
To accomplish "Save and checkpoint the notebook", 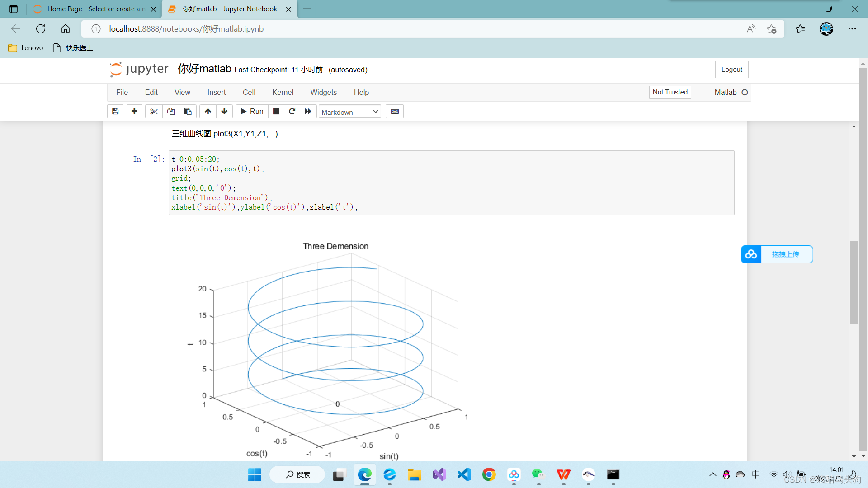I will (x=115, y=112).
